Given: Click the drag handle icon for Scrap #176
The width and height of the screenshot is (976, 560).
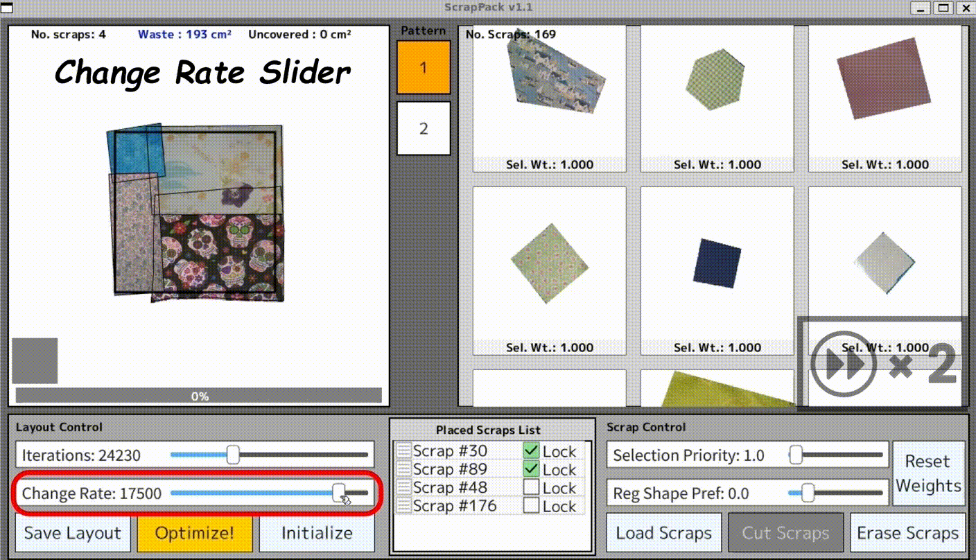Looking at the screenshot, I should pos(403,506).
